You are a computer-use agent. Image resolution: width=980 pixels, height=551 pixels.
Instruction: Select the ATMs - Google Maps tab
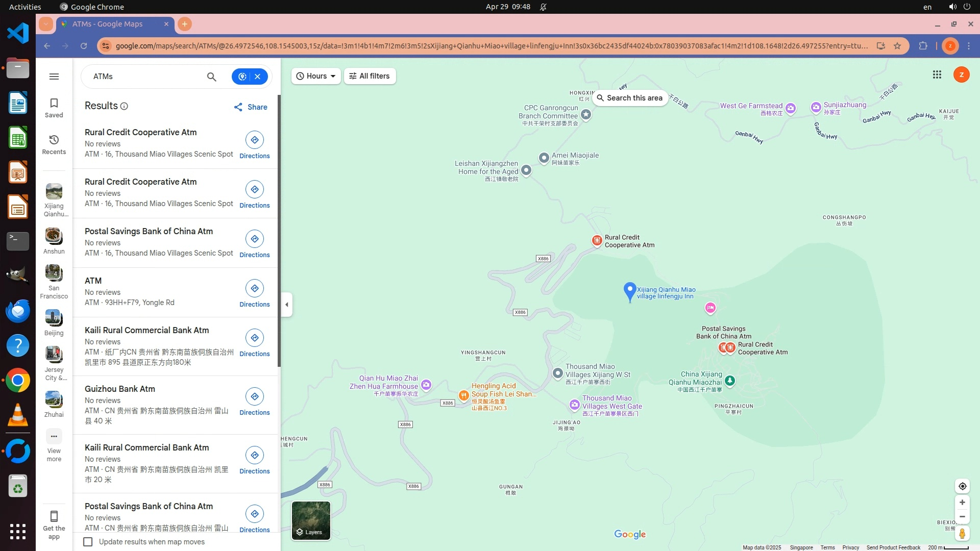107,24
